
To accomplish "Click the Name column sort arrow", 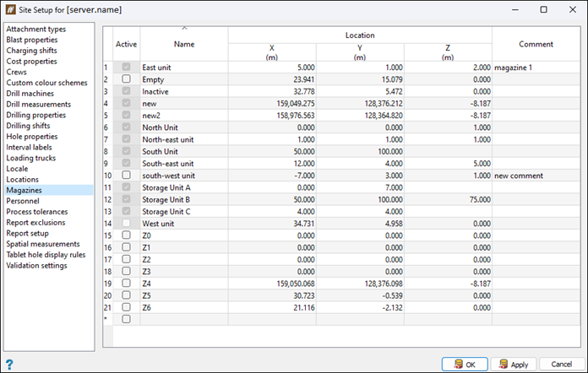I will pos(184,29).
